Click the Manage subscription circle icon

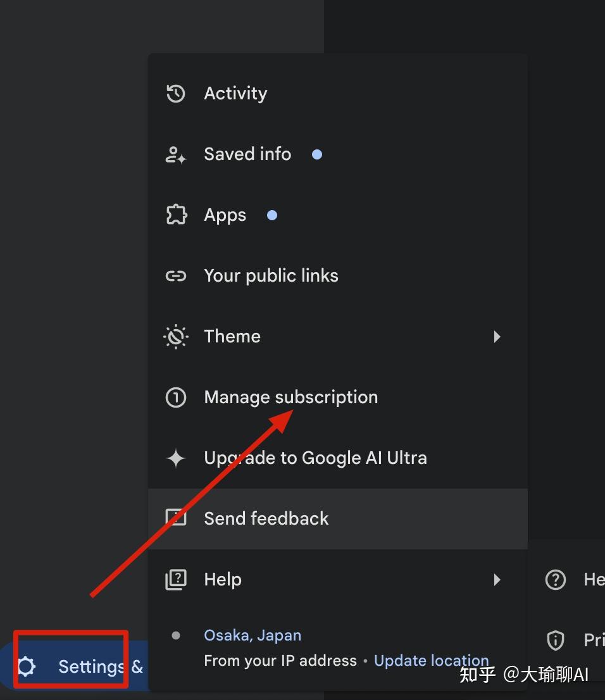pos(175,397)
